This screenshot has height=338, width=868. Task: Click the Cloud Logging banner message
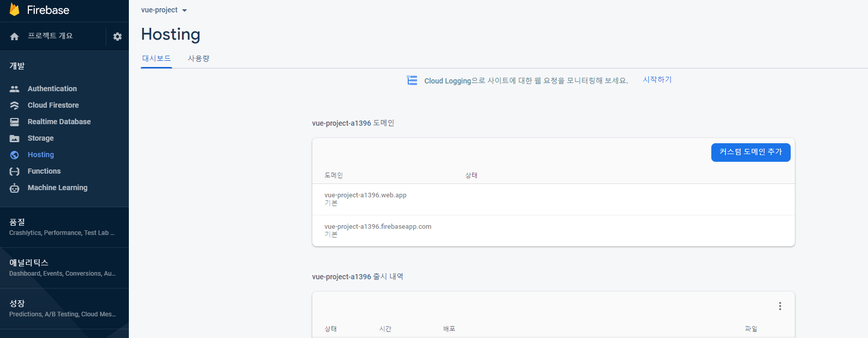click(526, 80)
